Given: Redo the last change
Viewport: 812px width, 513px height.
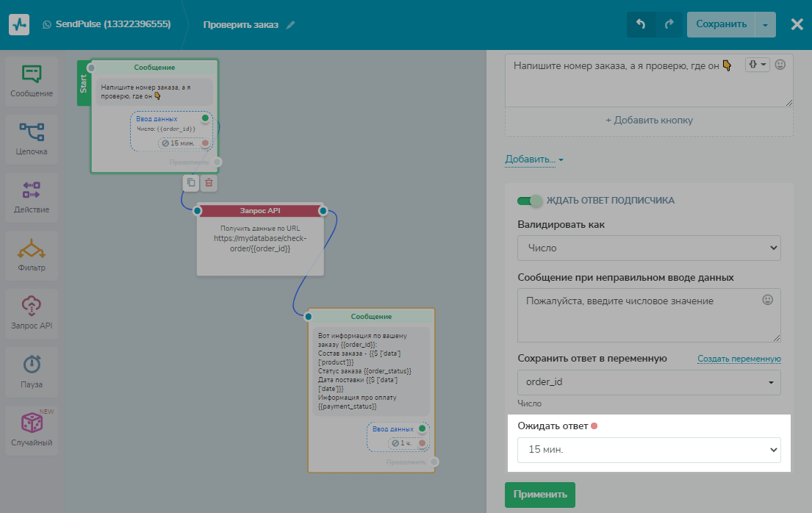Looking at the screenshot, I should click(x=669, y=24).
